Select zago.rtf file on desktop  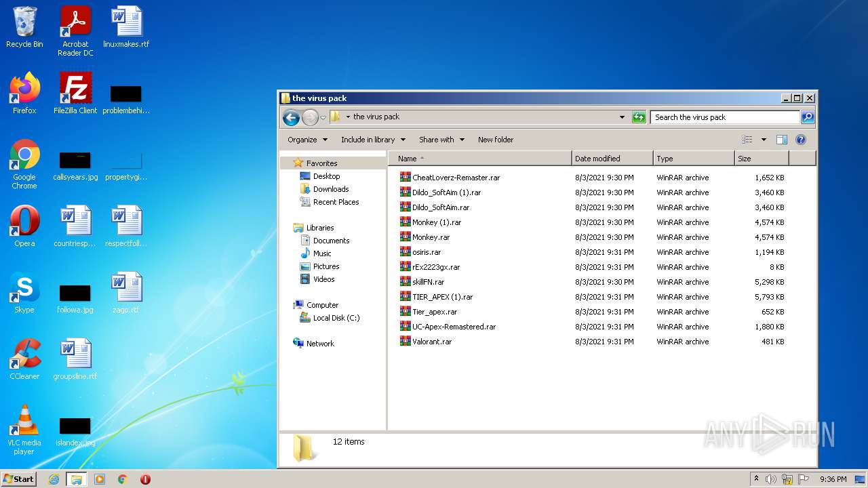126,293
